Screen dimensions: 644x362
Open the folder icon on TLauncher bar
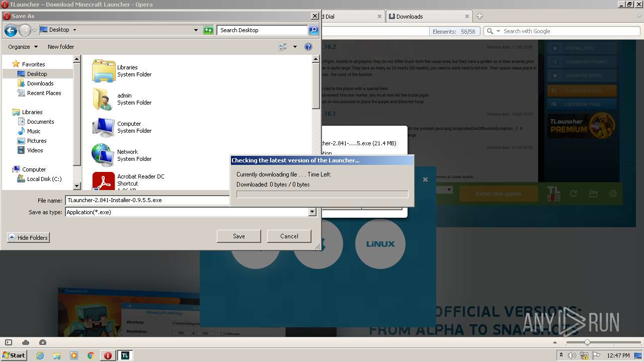[593, 194]
